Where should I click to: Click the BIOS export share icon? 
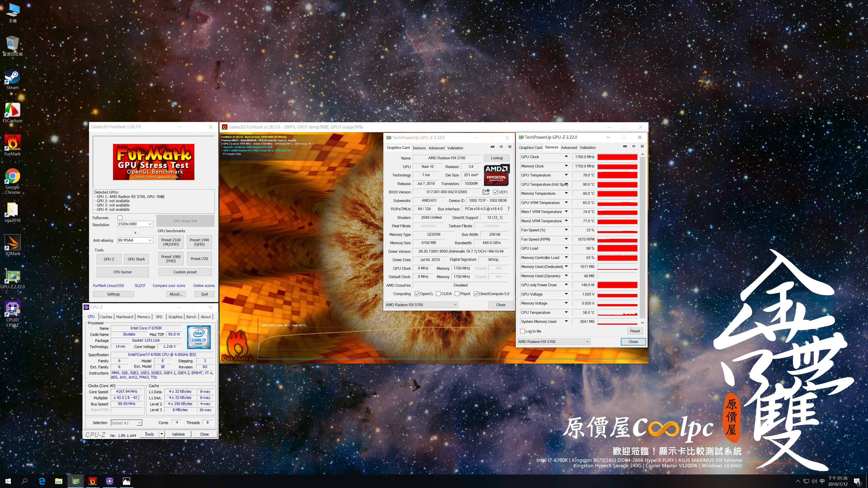click(x=486, y=192)
